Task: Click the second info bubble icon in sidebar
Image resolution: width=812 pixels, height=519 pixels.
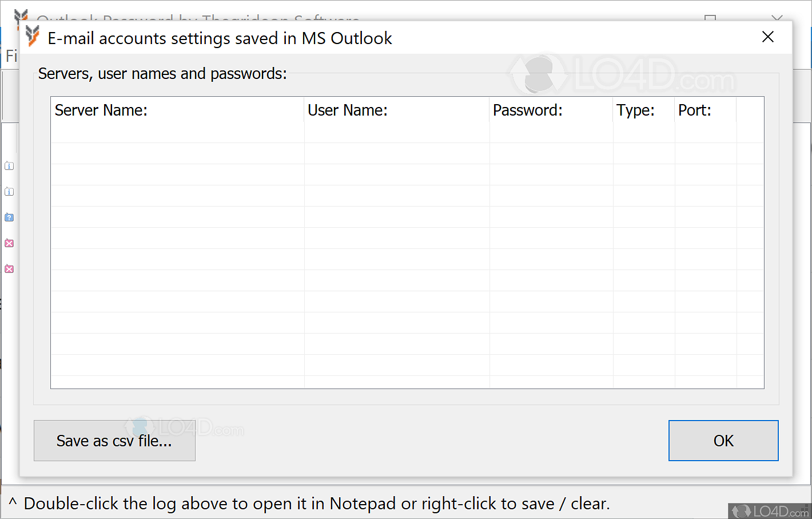Action: tap(9, 192)
